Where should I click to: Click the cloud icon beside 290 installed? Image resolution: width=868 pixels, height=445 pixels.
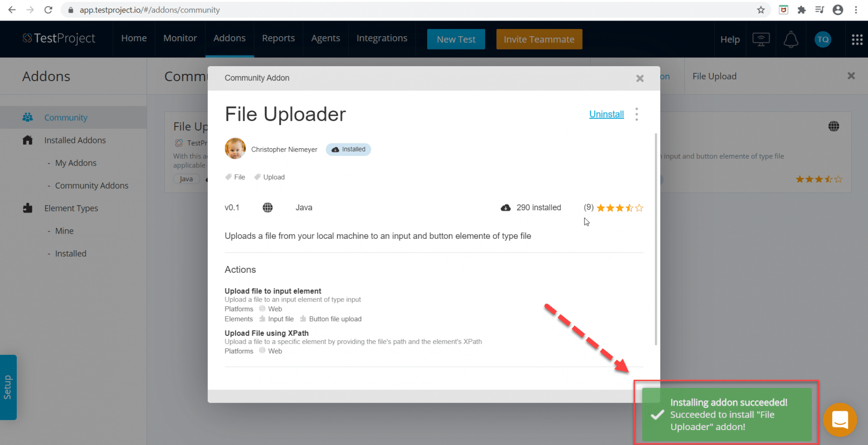[505, 208]
